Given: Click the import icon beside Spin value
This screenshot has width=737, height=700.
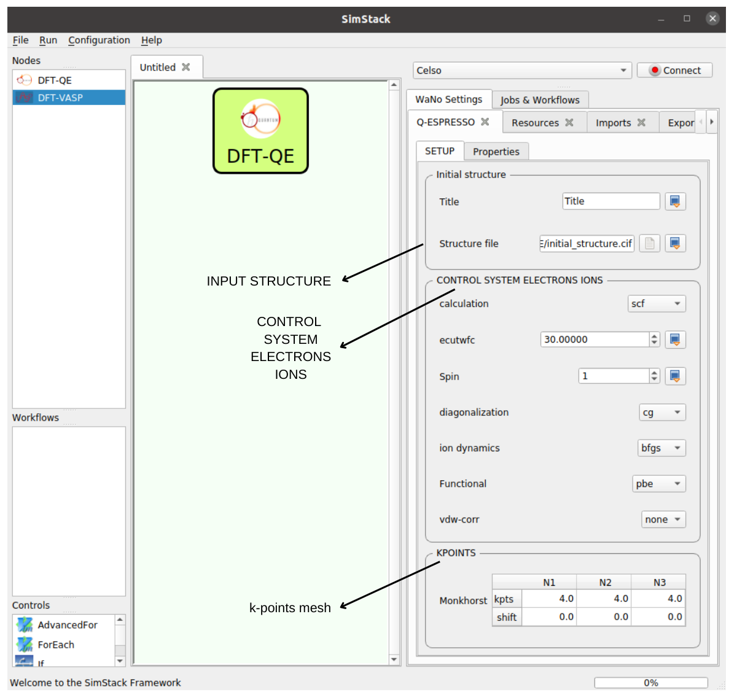Looking at the screenshot, I should click(675, 376).
